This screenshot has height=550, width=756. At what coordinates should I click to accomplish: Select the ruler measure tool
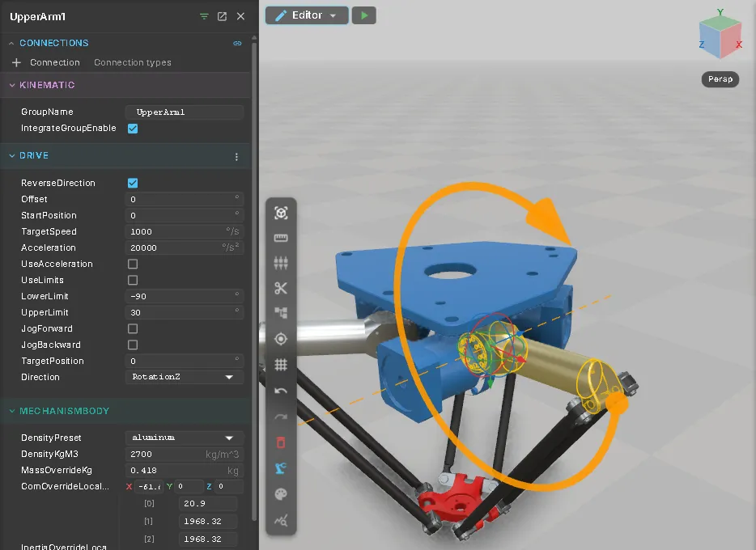click(281, 238)
